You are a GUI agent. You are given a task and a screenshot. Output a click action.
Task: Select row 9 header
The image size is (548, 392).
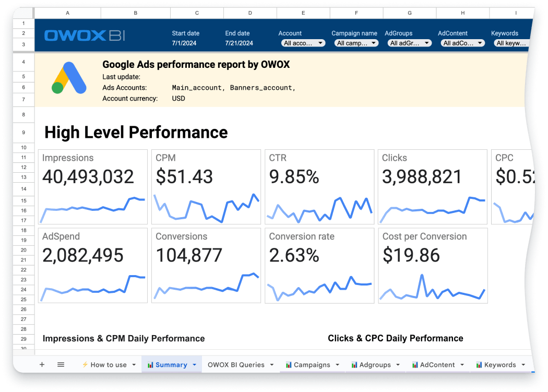tap(23, 133)
